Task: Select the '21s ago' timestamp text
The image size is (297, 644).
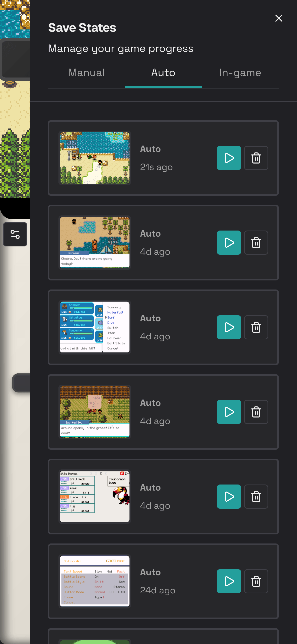Action: coord(156,167)
